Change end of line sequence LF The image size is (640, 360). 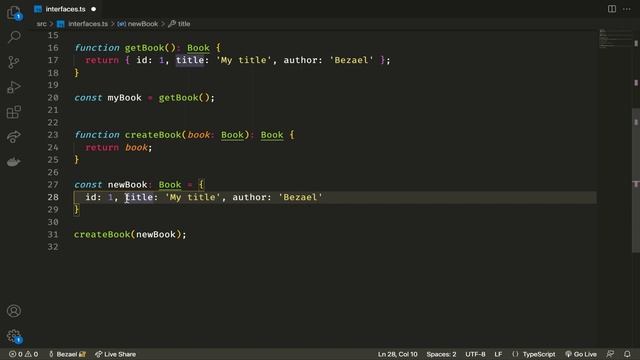[498, 354]
